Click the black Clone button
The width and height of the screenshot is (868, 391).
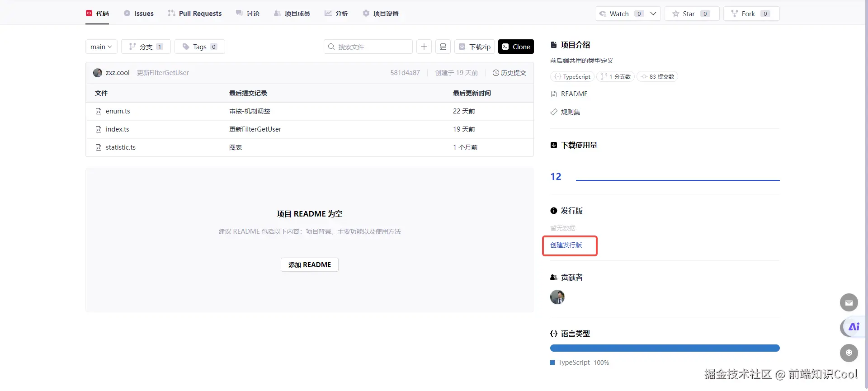[x=516, y=47]
